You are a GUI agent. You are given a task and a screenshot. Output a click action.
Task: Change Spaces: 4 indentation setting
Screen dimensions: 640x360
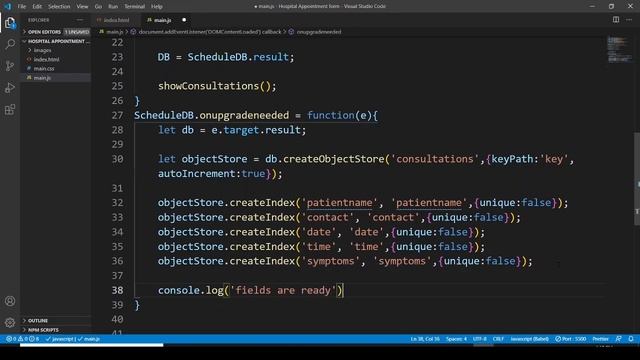456,339
